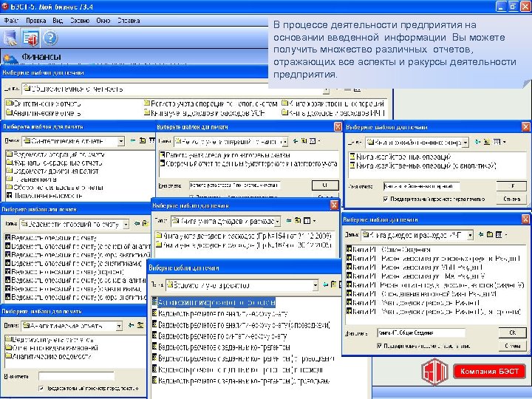Click the Общесистемная отчетность folder combo box

(x=175, y=89)
